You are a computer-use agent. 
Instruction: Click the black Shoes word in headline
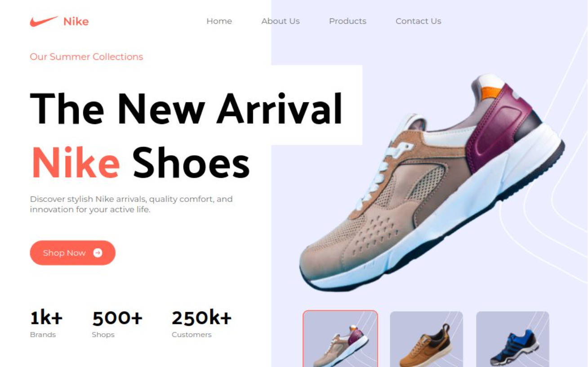[191, 163]
